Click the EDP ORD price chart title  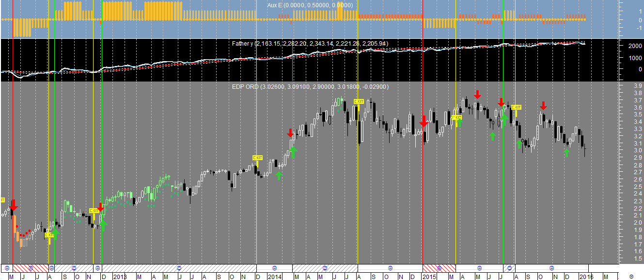[x=310, y=87]
